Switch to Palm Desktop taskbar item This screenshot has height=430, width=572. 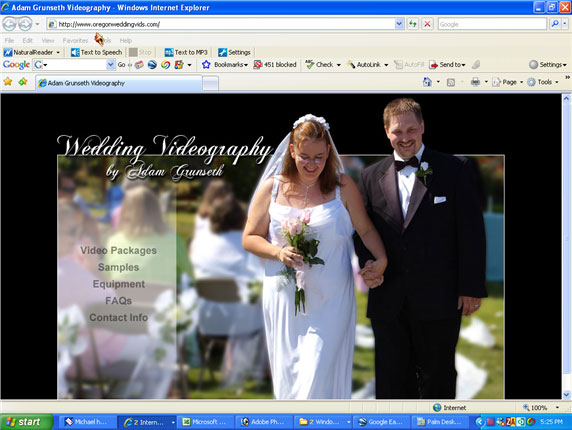click(x=440, y=422)
